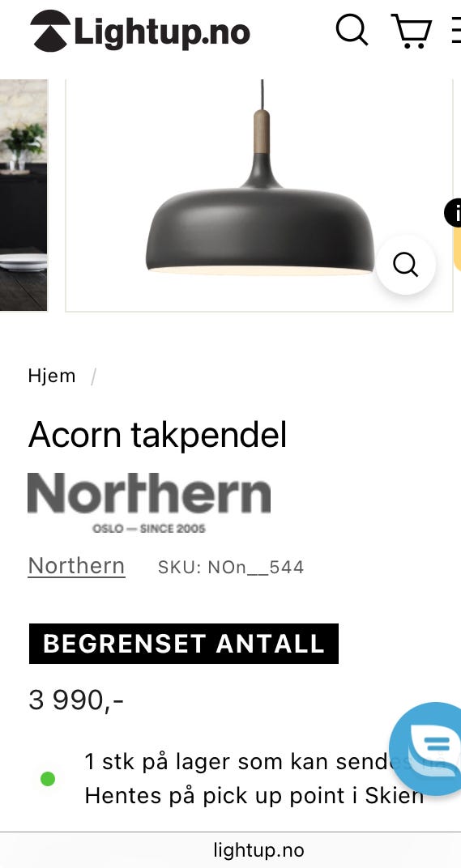Select the Hjem breadcrumb link
This screenshot has width=461, height=868.
52,376
